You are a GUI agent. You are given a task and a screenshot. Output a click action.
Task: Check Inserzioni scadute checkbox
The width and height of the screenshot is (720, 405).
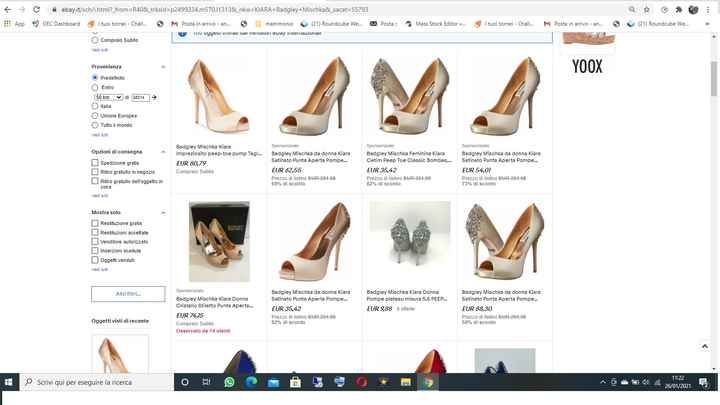(x=95, y=251)
